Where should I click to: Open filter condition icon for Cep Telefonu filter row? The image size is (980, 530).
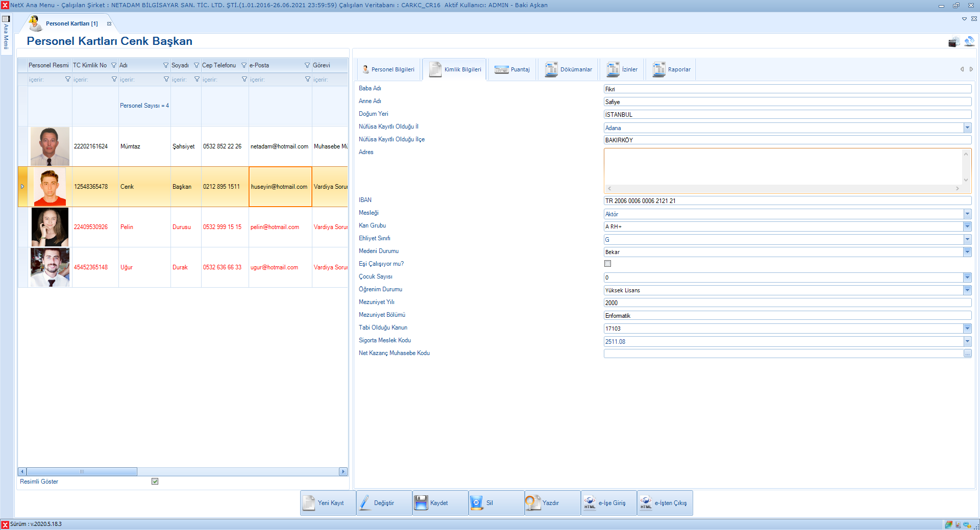click(x=244, y=80)
